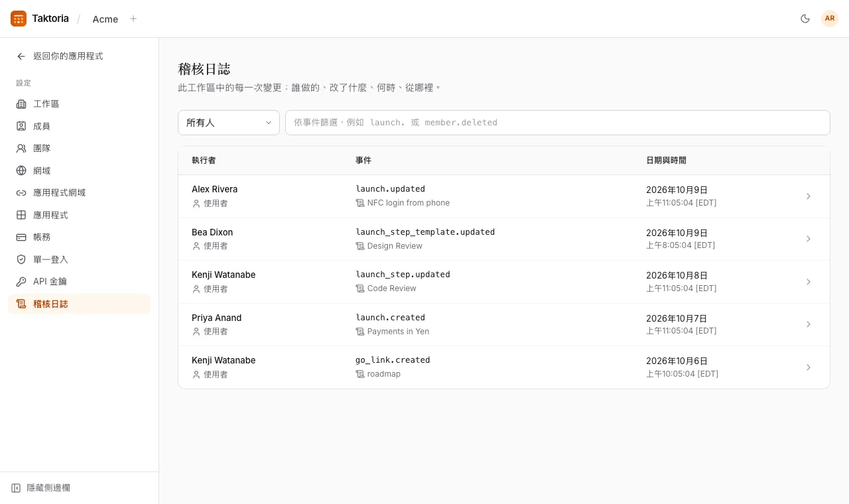849x504 pixels.
Task: Open 成員 in the sidebar
Action: pyautogui.click(x=79, y=126)
